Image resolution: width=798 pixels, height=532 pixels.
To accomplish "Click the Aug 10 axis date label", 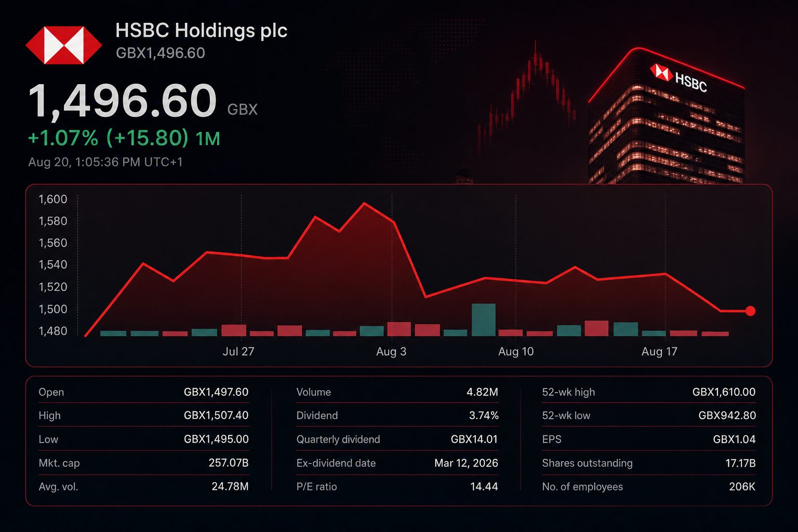I will 516,352.
